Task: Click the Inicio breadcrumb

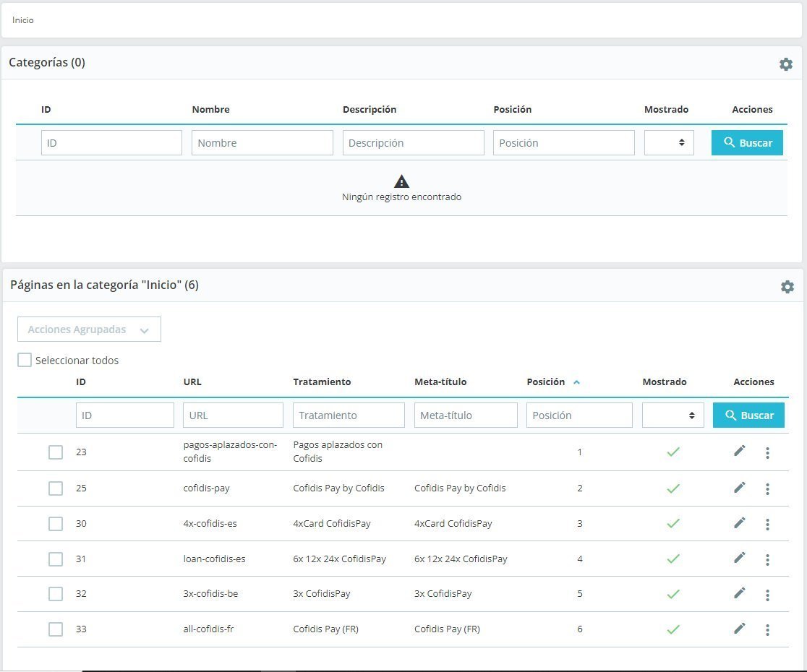Action: 23,20
